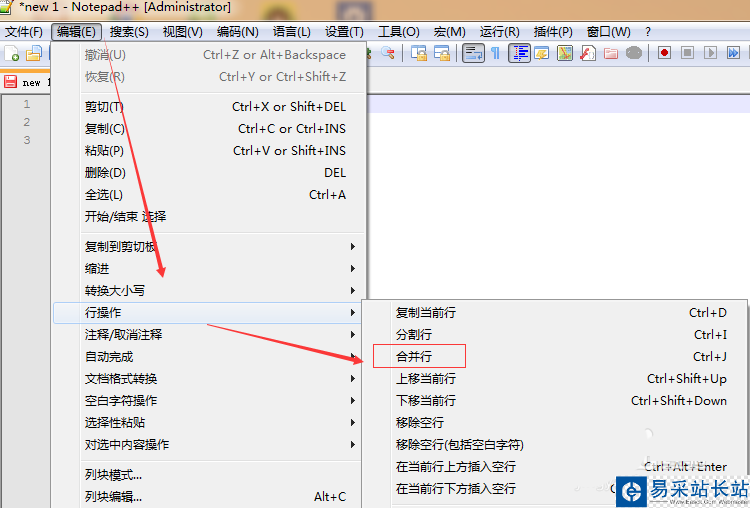The height and width of the screenshot is (508, 750).
Task: Select 在当前行上方插入空行 in submenu
Action: (x=555, y=466)
